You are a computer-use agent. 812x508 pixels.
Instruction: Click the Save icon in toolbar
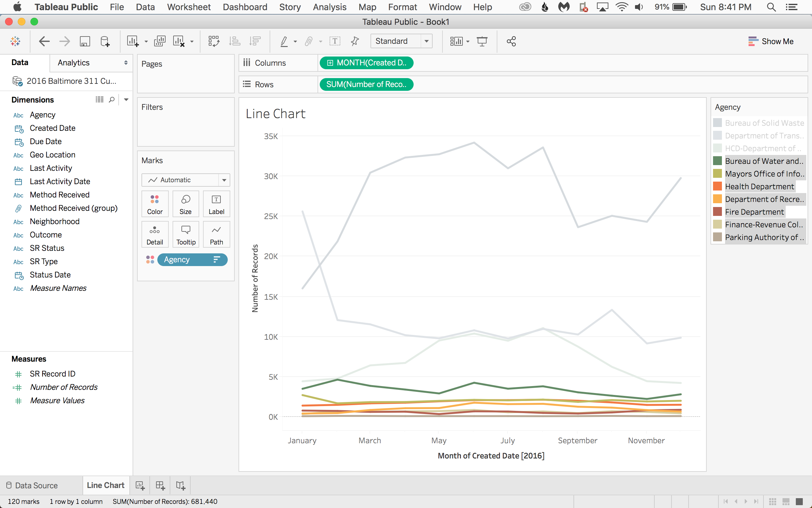point(85,41)
